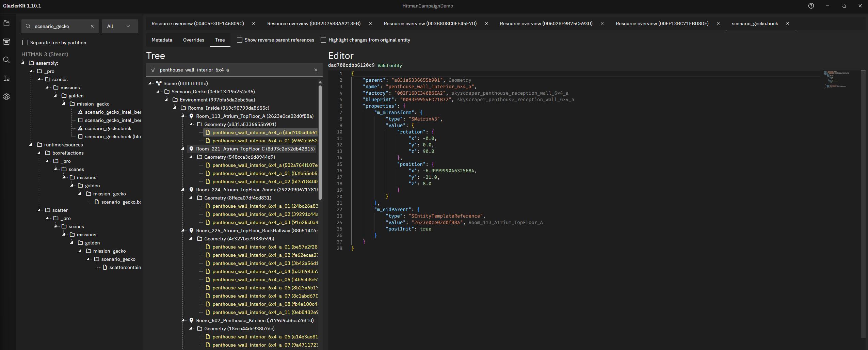The width and height of the screenshot is (868, 350).
Task: Click the Room_221_Atrium_TopFloor_C location pin icon
Action: (x=191, y=149)
